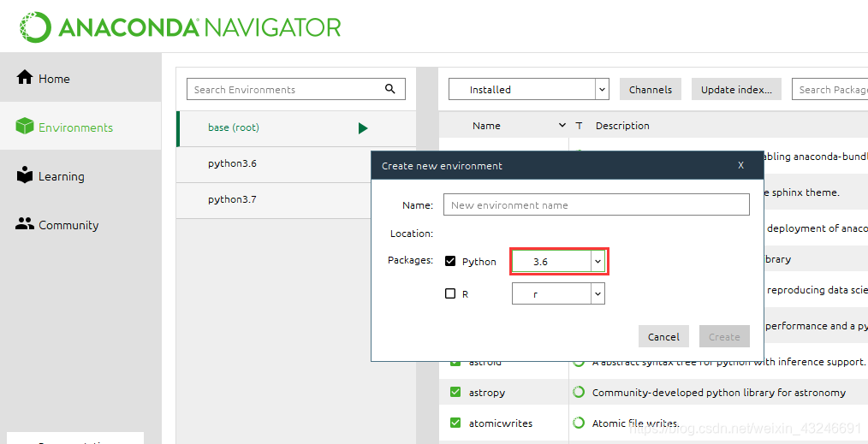Uncheck the Python package checkbox

[x=450, y=261]
